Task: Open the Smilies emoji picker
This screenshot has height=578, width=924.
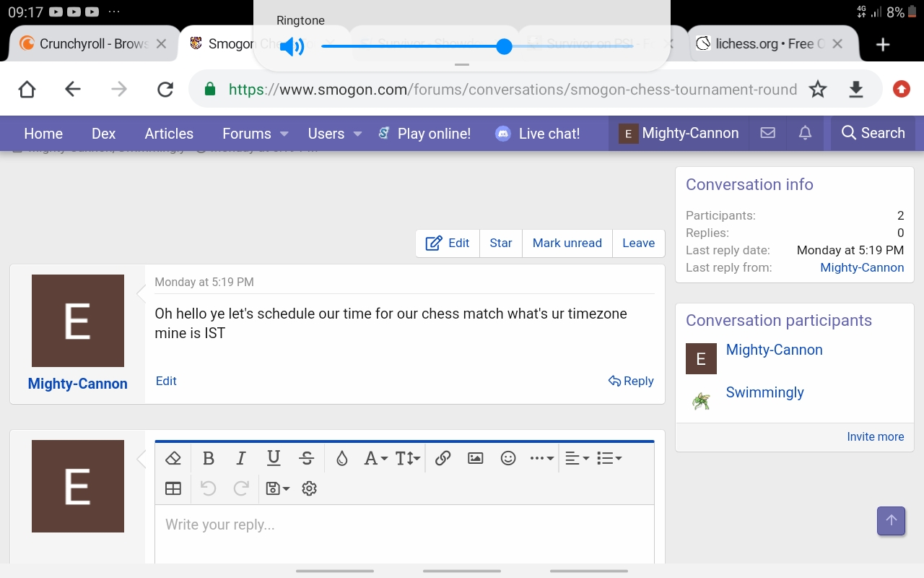Action: coord(508,458)
